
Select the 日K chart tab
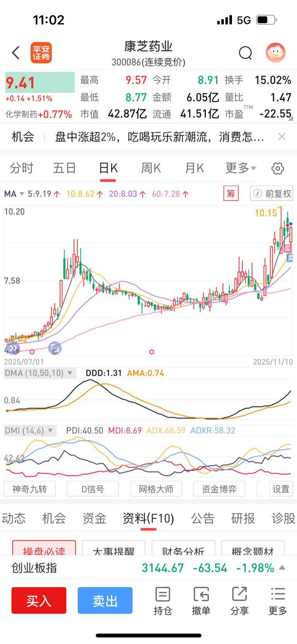point(108,168)
